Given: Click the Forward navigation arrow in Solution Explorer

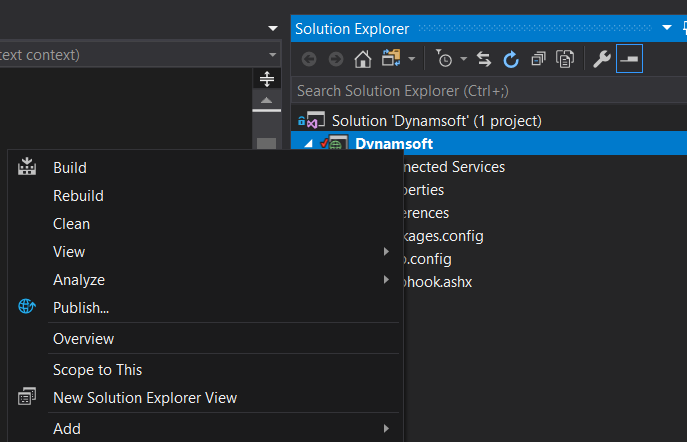Looking at the screenshot, I should pos(335,60).
